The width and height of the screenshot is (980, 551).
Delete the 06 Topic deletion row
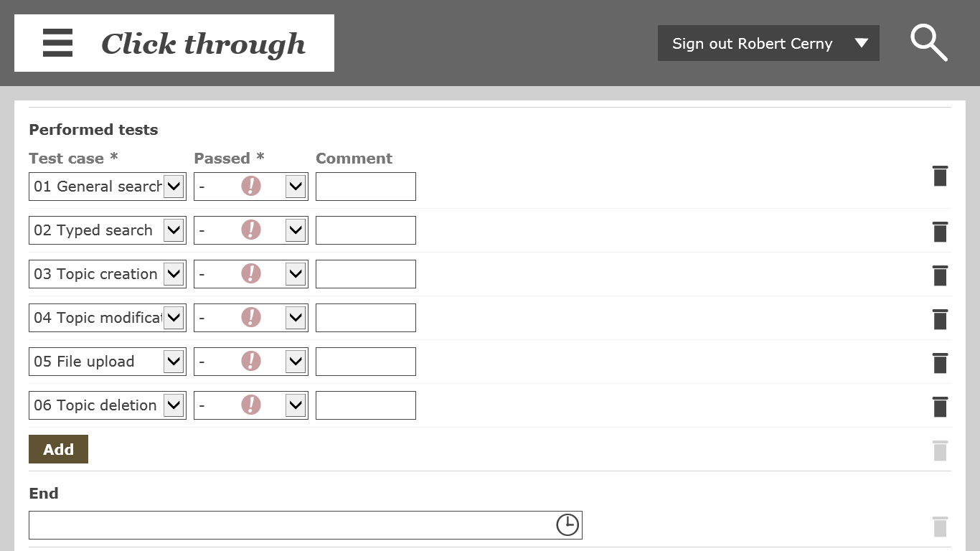[940, 406]
